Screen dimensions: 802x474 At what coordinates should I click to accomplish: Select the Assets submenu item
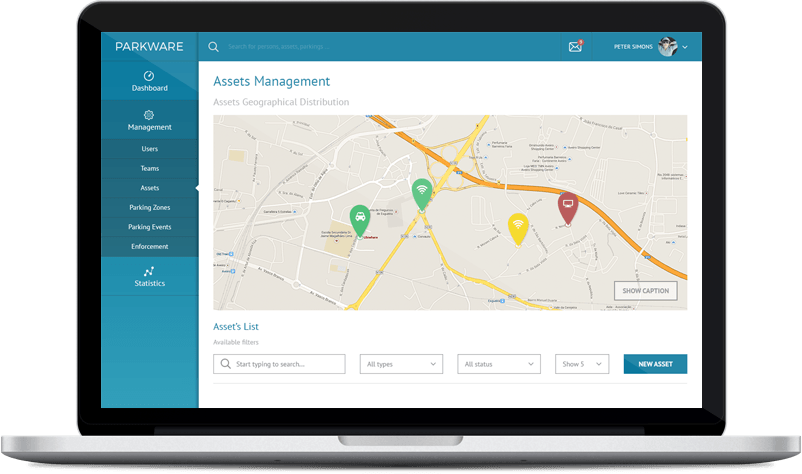(149, 188)
